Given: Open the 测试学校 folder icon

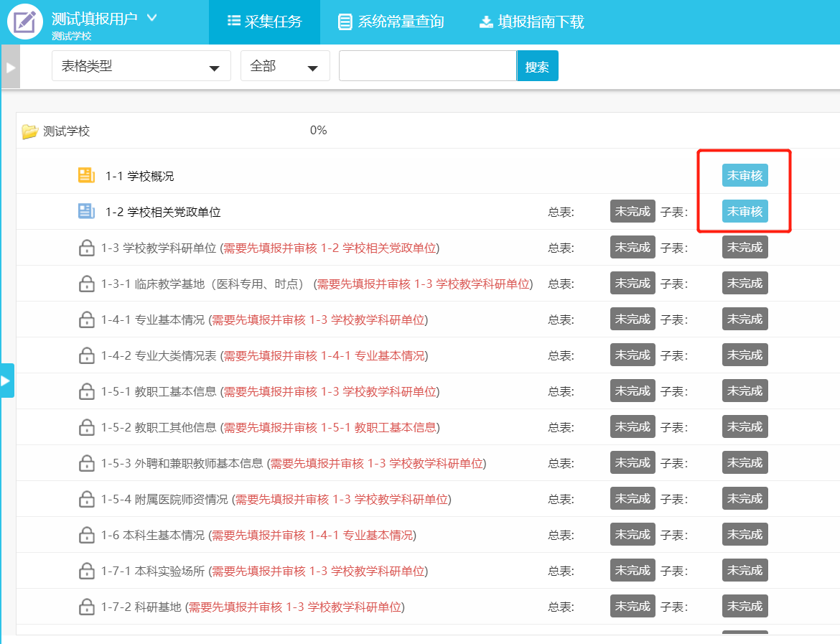Looking at the screenshot, I should pyautogui.click(x=29, y=131).
